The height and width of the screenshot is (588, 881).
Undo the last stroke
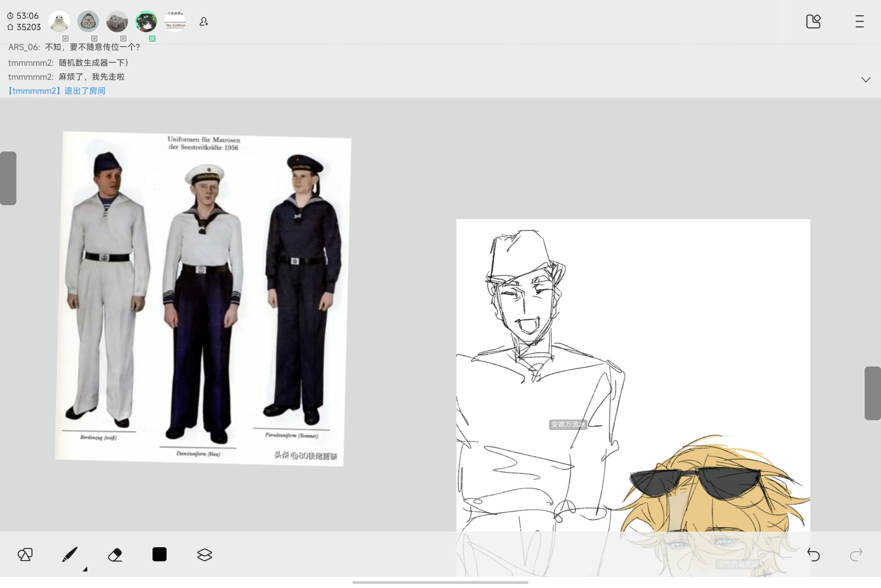813,555
